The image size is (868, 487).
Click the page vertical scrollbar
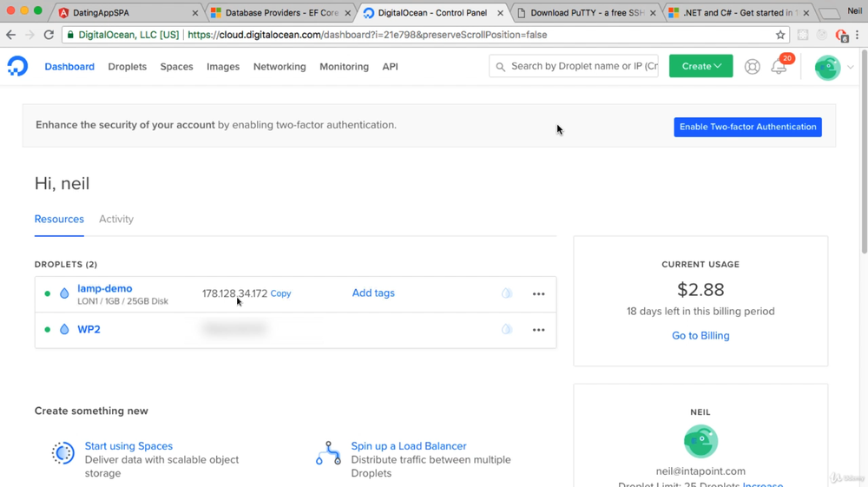pyautogui.click(x=865, y=152)
